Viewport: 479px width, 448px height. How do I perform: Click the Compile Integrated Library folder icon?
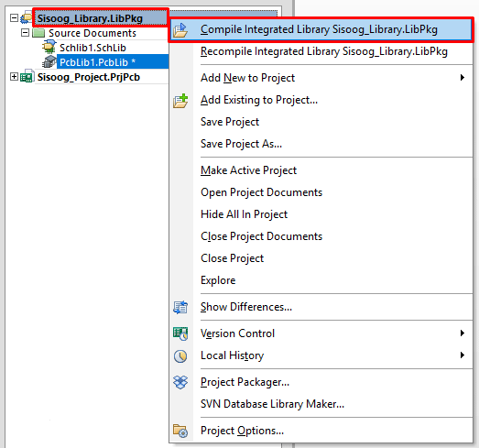click(x=180, y=30)
